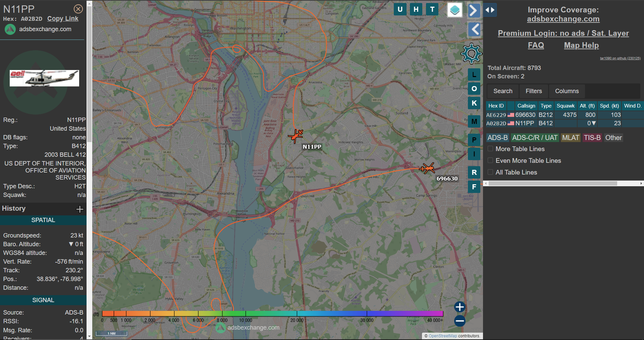Toggle the Other source filter
The height and width of the screenshot is (340, 644).
(x=613, y=138)
